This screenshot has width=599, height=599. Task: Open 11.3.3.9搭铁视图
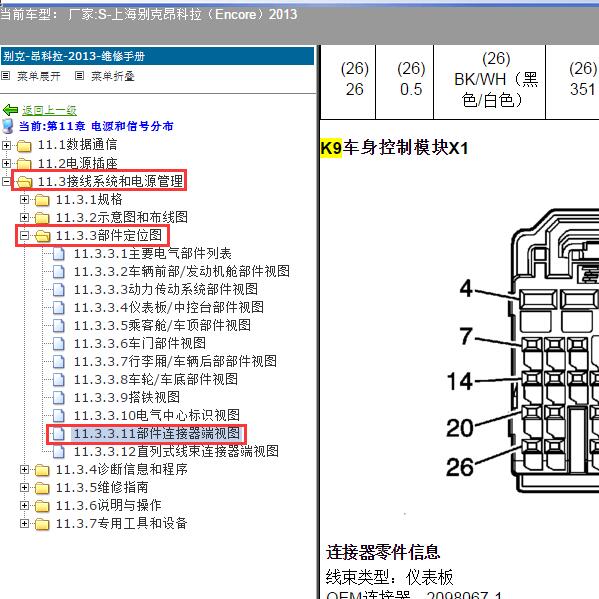coord(126,397)
